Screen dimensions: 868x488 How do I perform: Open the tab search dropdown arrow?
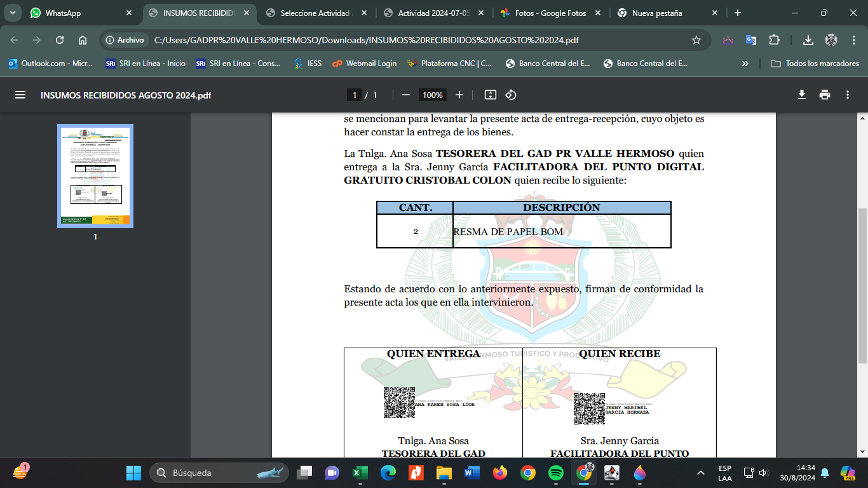click(12, 13)
